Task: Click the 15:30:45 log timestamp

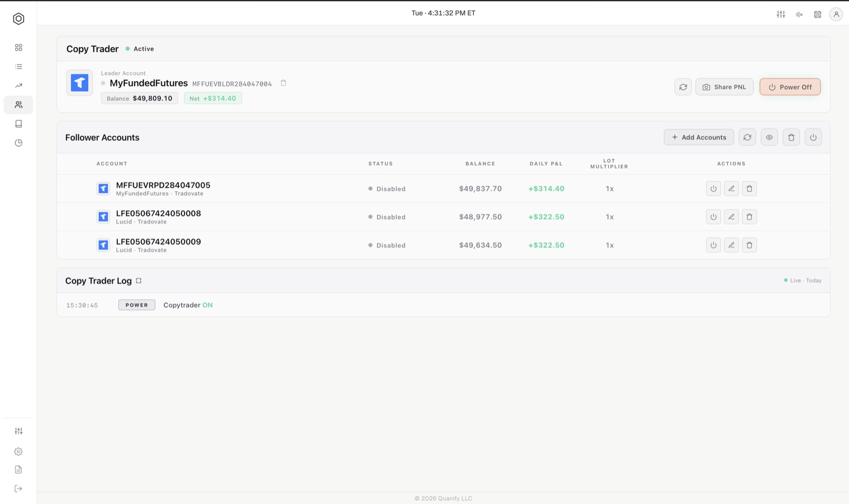Action: click(x=82, y=306)
